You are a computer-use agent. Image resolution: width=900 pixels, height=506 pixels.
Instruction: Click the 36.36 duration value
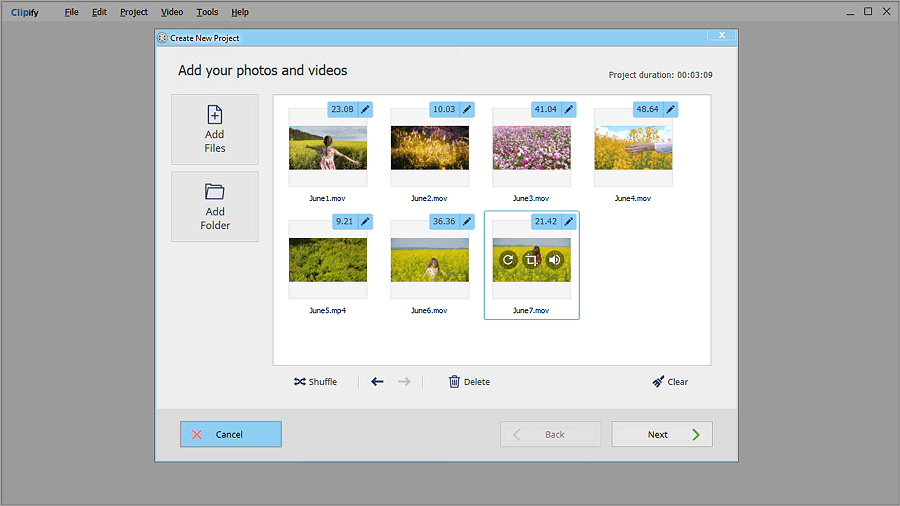click(x=444, y=221)
